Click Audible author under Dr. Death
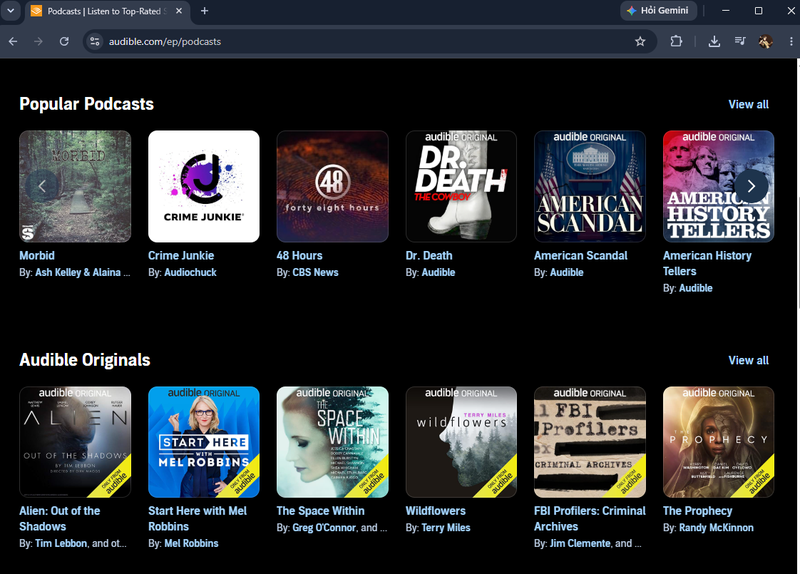800x574 pixels. pyautogui.click(x=438, y=272)
